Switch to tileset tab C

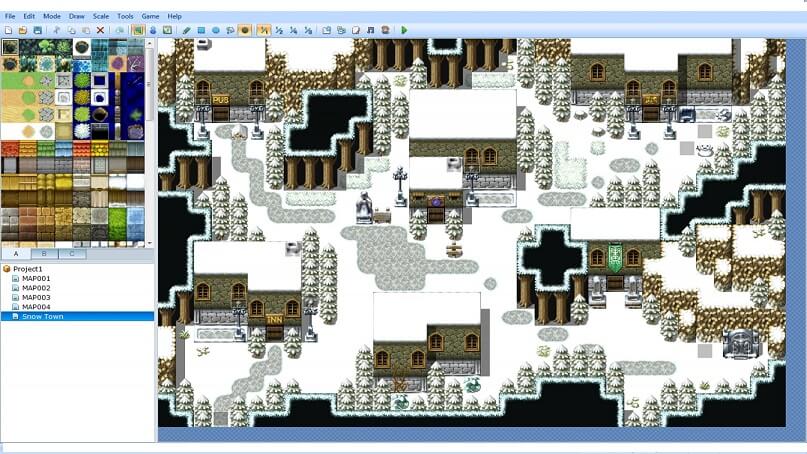pyautogui.click(x=72, y=254)
